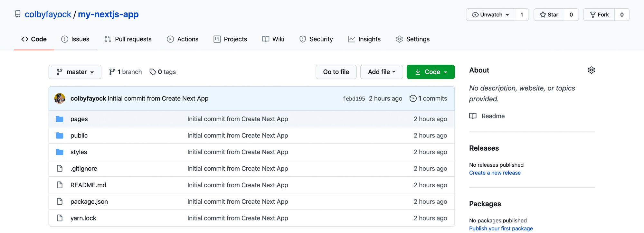This screenshot has height=233, width=644.
Task: Click the febd195 commit hash
Action: [x=354, y=98]
